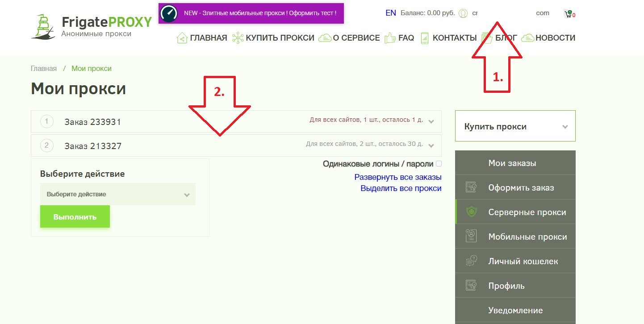Image resolution: width=644 pixels, height=324 pixels.
Task: Click the Серверные прокси shield icon
Action: [471, 212]
